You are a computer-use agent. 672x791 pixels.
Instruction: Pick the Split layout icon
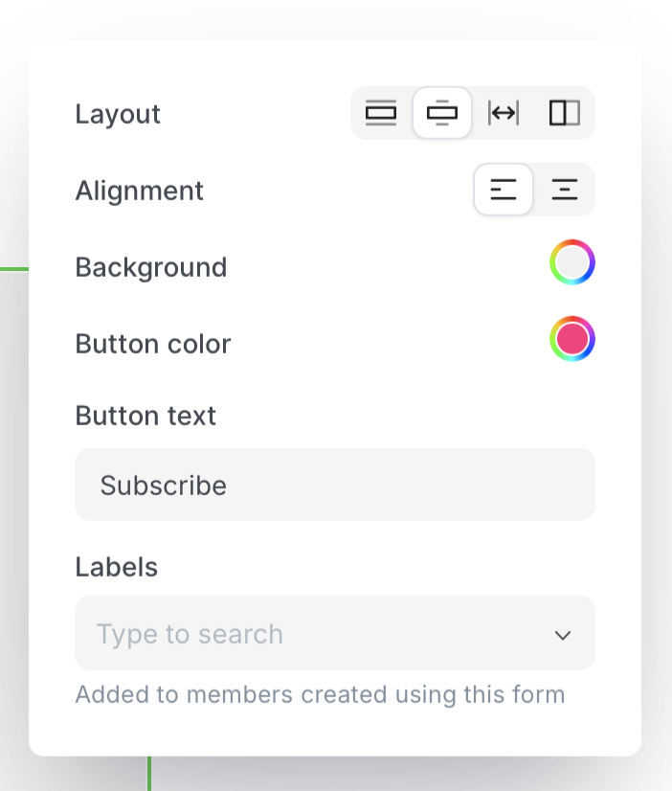coord(565,113)
